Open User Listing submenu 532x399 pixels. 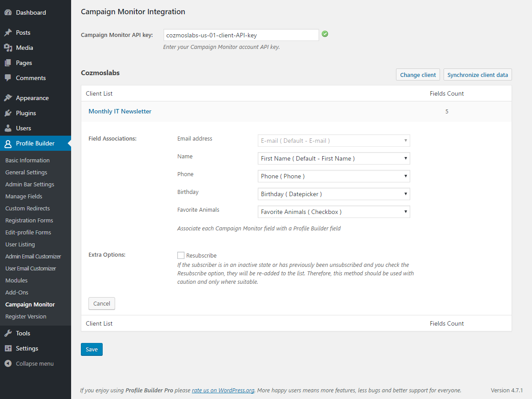(20, 245)
